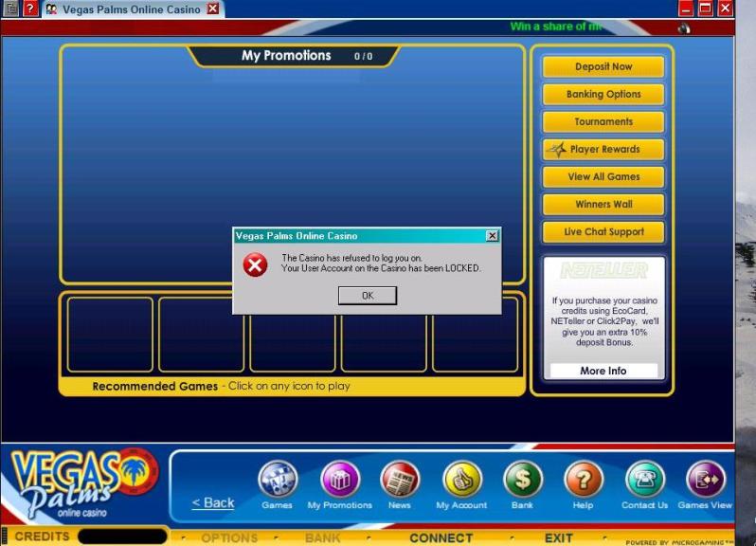Minimize the casino window
This screenshot has width=756, height=546.
coord(686,9)
